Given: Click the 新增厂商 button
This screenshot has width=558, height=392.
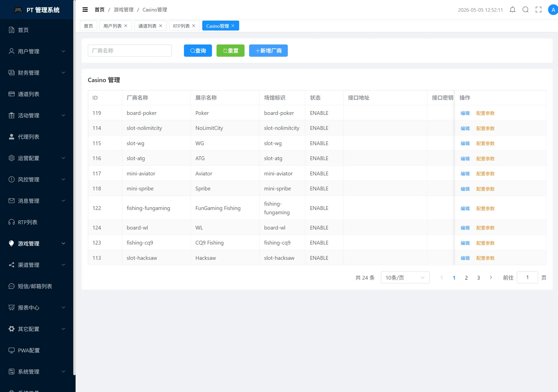Looking at the screenshot, I should click(x=268, y=51).
